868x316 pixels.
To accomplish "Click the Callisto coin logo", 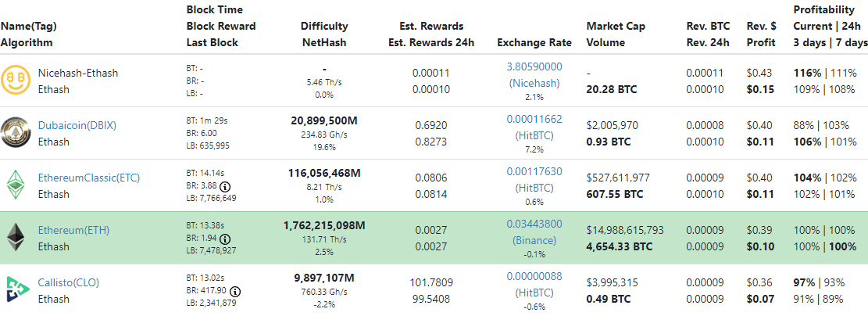I will click(x=16, y=290).
